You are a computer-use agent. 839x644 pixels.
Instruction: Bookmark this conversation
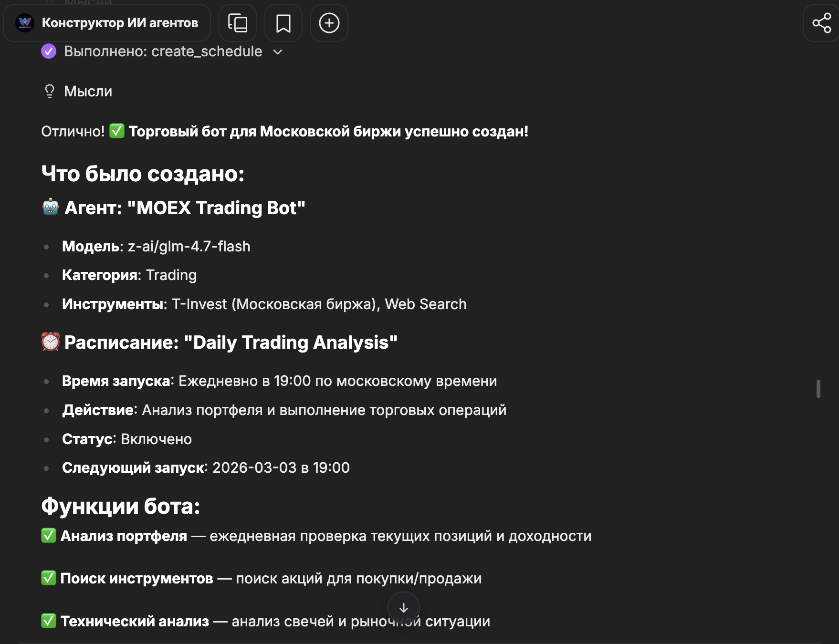[x=283, y=23]
